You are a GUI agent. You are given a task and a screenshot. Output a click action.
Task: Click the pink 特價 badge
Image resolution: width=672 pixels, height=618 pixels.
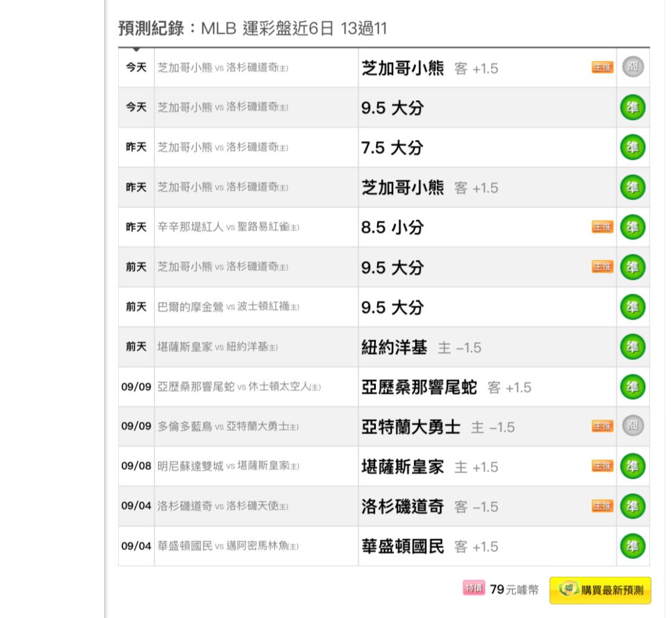point(474,588)
